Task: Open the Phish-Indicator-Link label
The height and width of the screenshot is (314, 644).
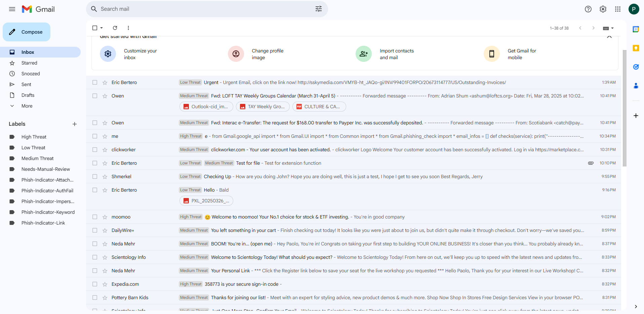Action: click(43, 223)
